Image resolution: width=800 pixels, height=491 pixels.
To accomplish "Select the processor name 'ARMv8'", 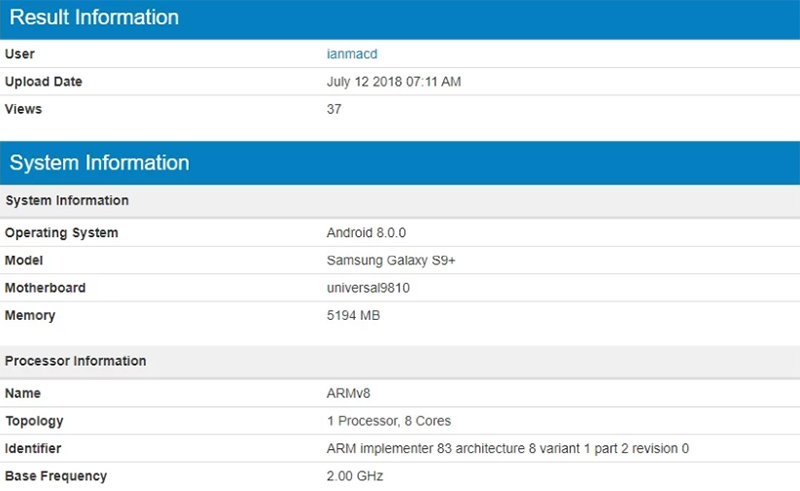I will pyautogui.click(x=348, y=394).
